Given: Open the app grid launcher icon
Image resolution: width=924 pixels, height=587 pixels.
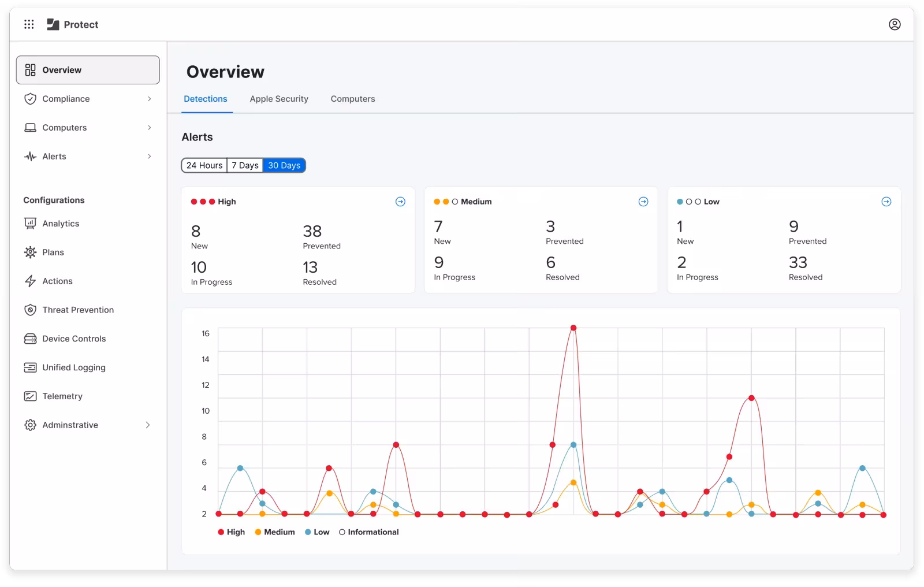Looking at the screenshot, I should tap(29, 24).
